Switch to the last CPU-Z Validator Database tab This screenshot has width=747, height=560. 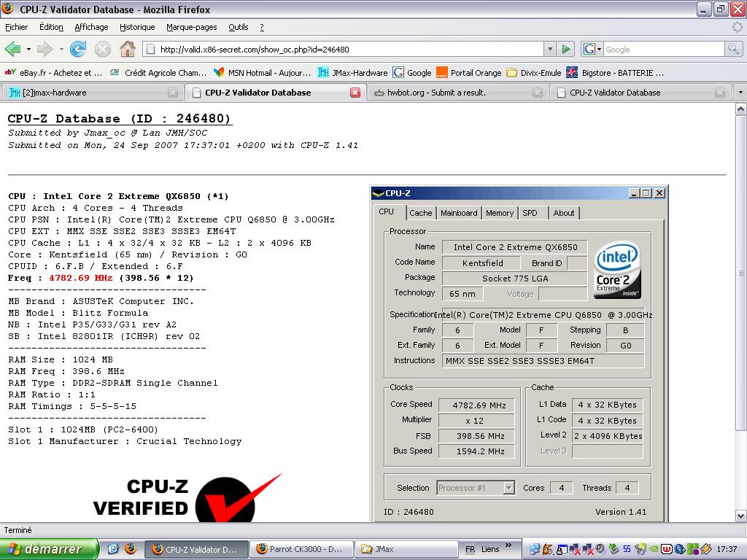[638, 93]
